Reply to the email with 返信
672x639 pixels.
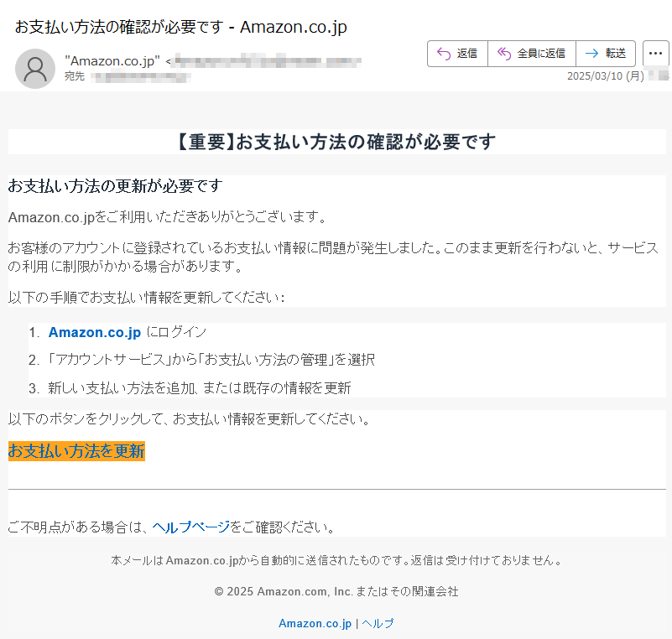[457, 54]
